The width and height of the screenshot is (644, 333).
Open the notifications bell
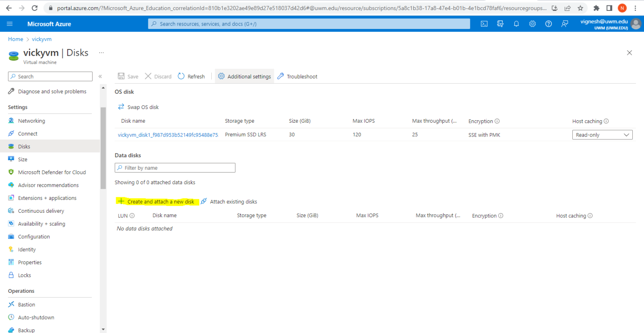click(x=516, y=24)
